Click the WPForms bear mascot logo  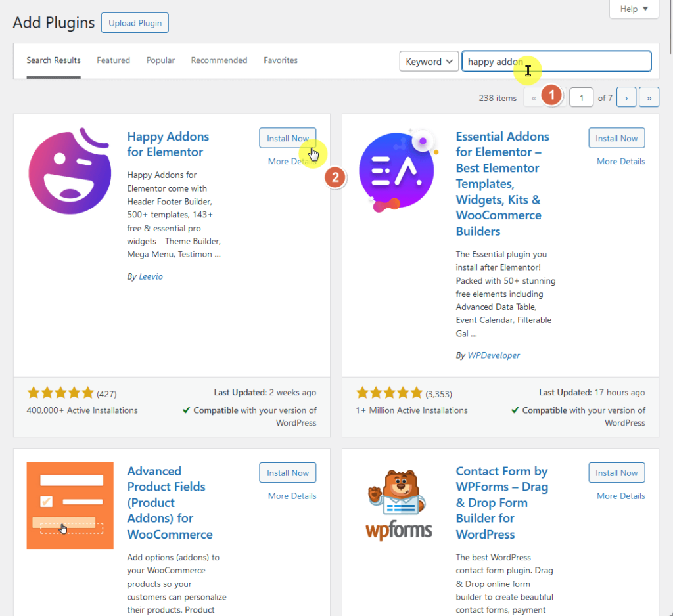(399, 504)
